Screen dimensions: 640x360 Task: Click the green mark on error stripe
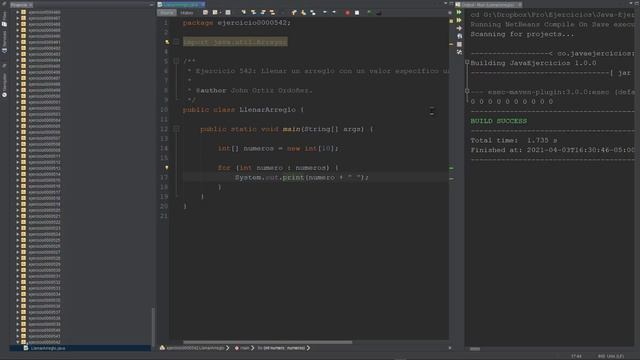click(451, 168)
